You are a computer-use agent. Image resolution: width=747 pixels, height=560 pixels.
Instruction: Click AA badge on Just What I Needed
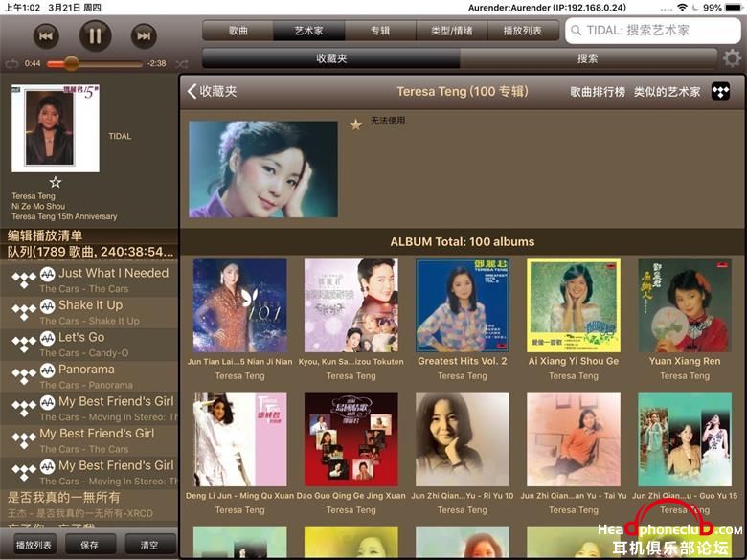[47, 274]
